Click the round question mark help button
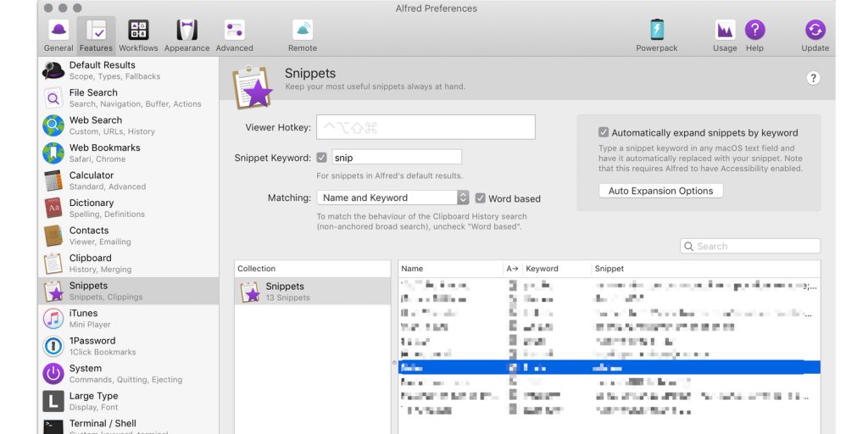The width and height of the screenshot is (868, 434). [x=813, y=78]
